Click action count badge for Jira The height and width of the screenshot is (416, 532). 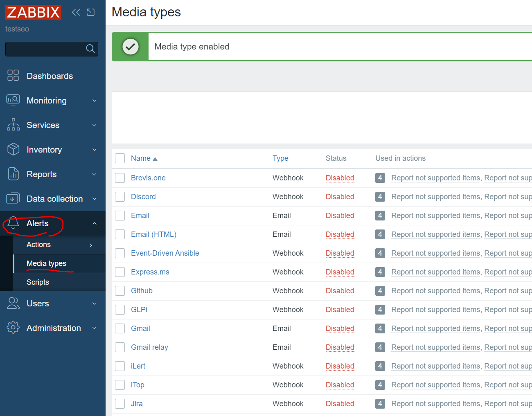click(x=380, y=404)
